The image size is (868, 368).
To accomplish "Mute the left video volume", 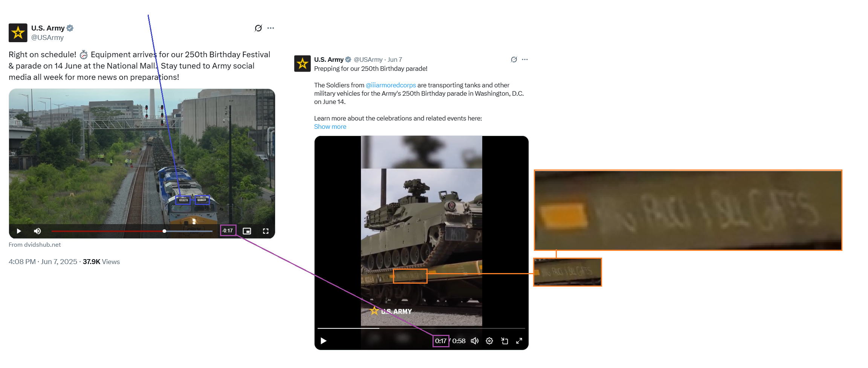I will 37,231.
